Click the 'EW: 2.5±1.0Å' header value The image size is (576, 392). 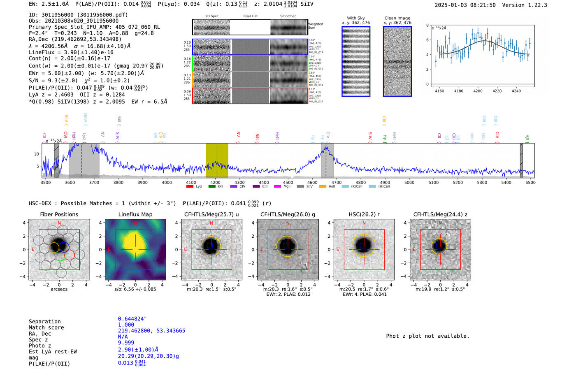pos(49,4)
